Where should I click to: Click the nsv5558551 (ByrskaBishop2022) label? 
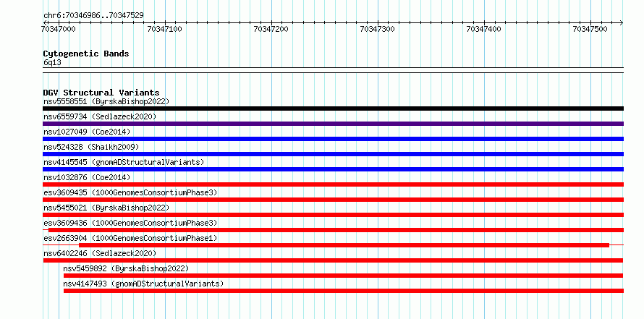click(x=106, y=101)
